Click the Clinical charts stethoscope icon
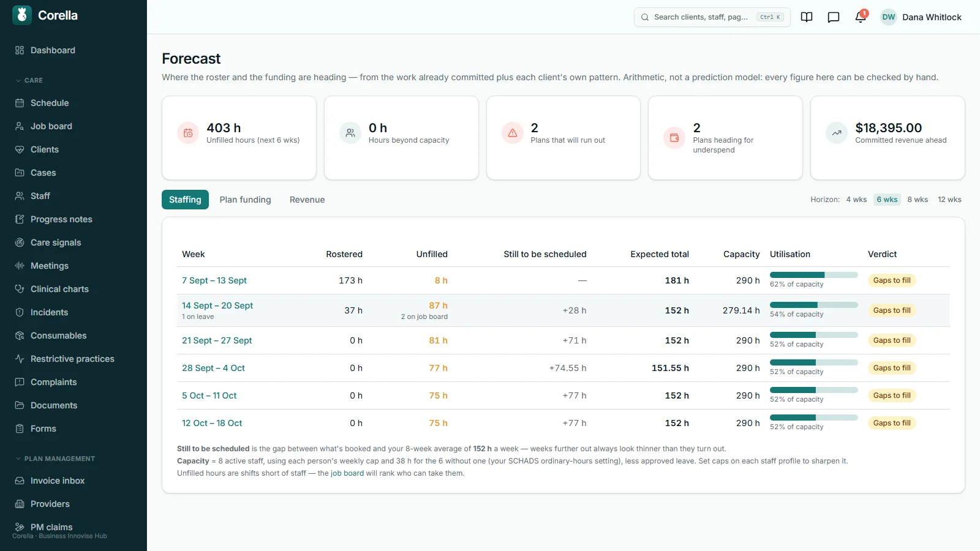This screenshot has width=980, height=551. pos(20,289)
